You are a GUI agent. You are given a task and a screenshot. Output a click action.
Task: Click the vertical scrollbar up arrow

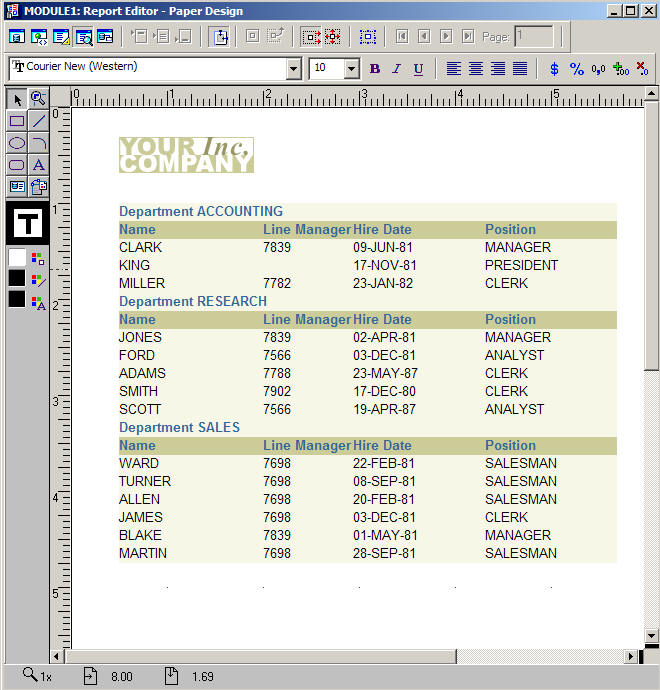coord(652,93)
